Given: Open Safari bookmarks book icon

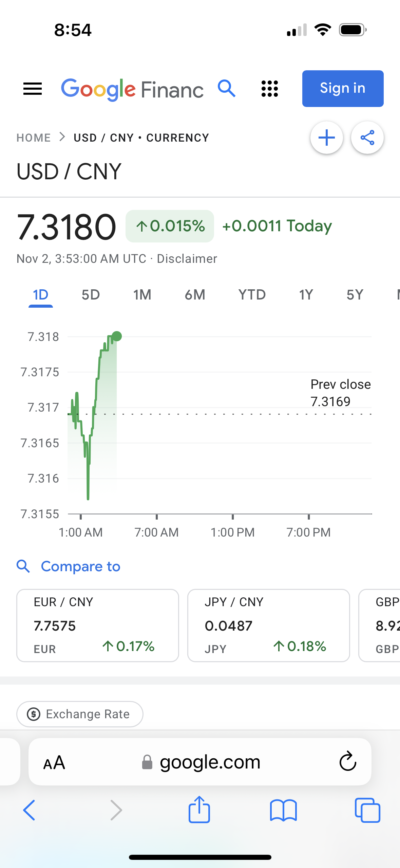Looking at the screenshot, I should [x=283, y=810].
